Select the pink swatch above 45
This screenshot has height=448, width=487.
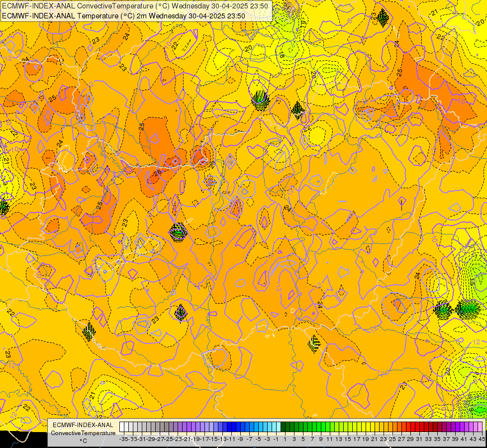click(x=481, y=427)
